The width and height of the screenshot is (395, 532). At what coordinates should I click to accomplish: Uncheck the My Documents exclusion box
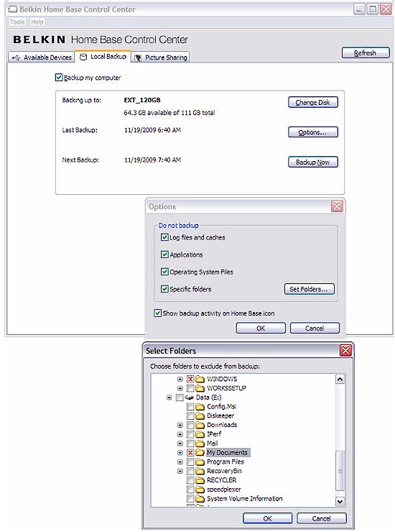190,453
